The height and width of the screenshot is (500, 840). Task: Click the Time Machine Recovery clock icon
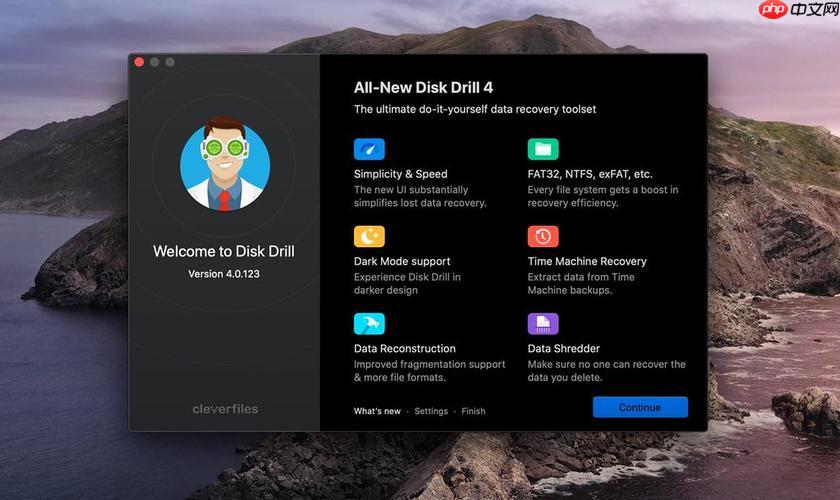click(543, 237)
